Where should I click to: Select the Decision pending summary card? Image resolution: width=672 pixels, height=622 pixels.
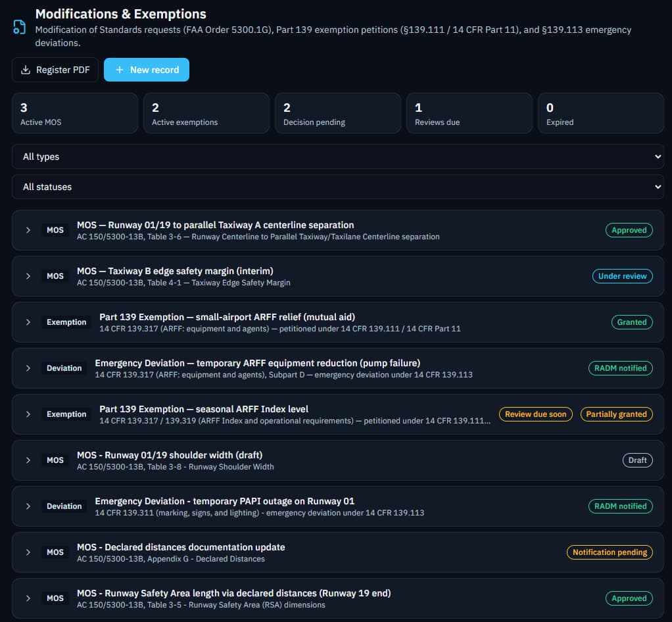click(x=338, y=114)
